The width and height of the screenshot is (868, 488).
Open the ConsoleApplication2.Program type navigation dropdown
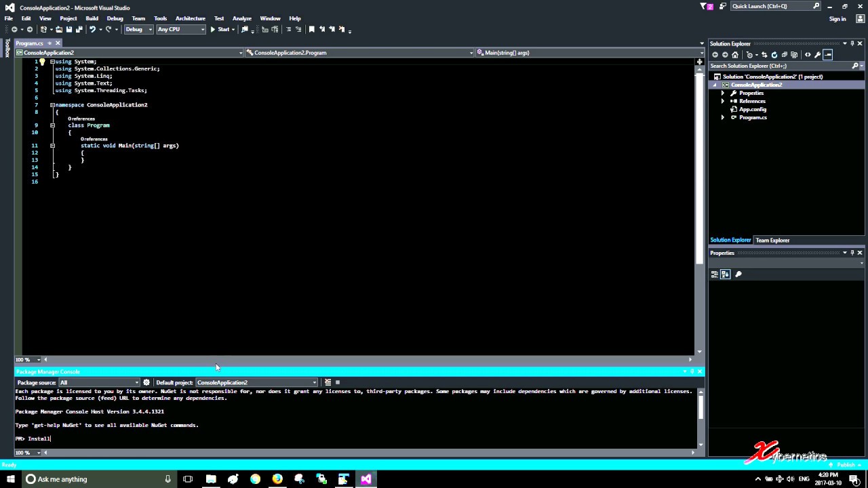coord(359,52)
